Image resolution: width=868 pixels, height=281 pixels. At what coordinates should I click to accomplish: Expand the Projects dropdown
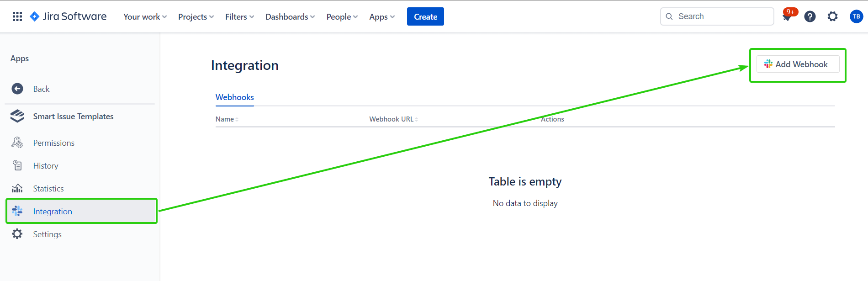pyautogui.click(x=196, y=17)
